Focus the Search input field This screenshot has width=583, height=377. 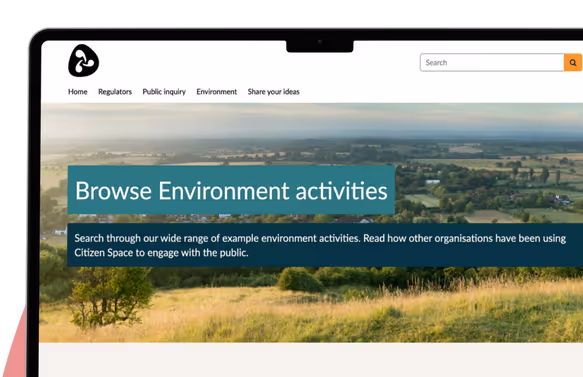(x=492, y=62)
